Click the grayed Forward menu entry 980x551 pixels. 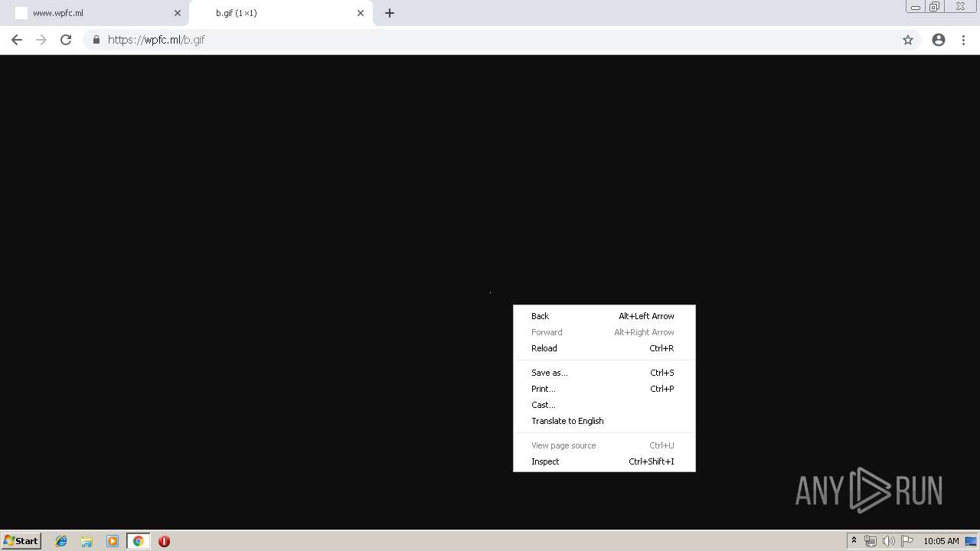pyautogui.click(x=604, y=332)
